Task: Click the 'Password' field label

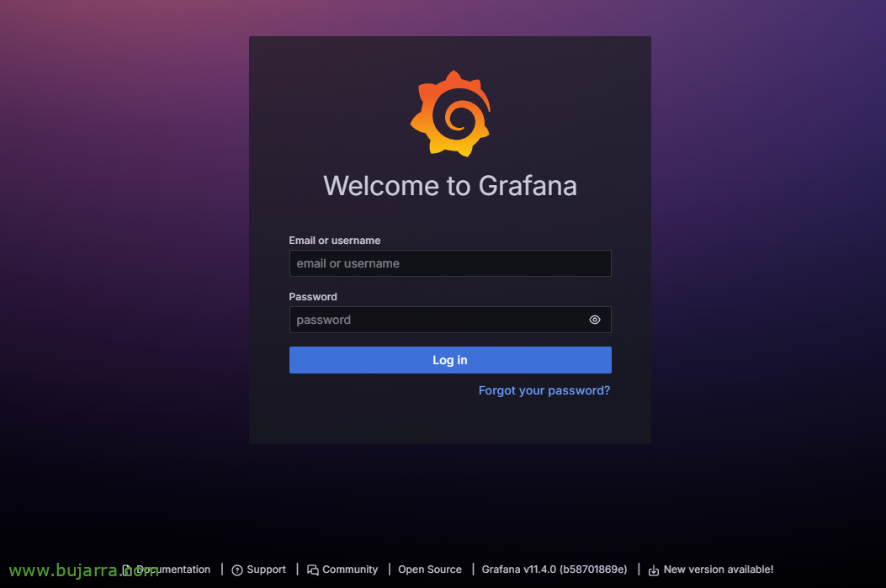Action: (x=313, y=297)
